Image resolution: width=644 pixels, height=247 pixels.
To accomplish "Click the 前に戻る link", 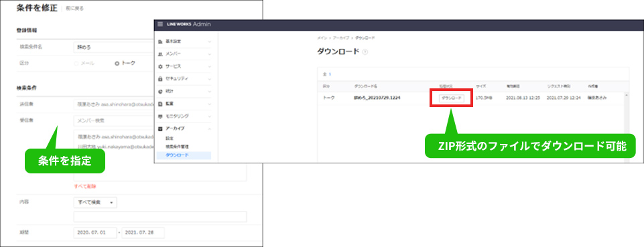I will (74, 8).
